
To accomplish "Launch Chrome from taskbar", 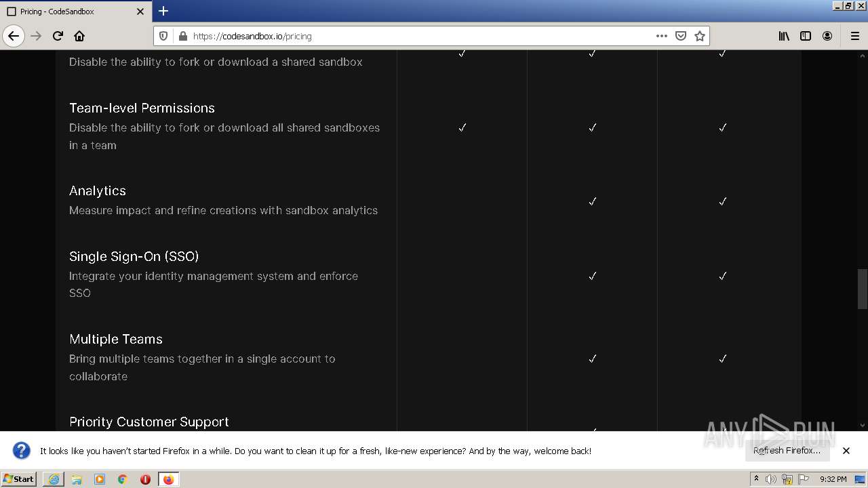I will point(123,479).
